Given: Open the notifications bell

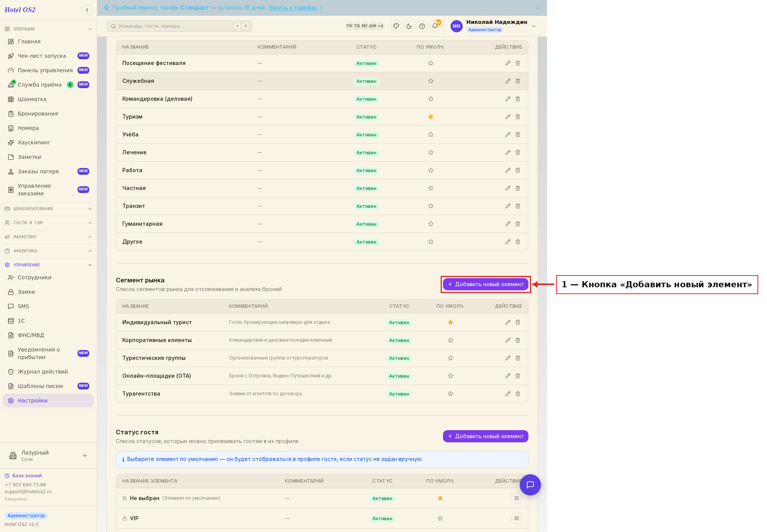Looking at the screenshot, I should (435, 26).
